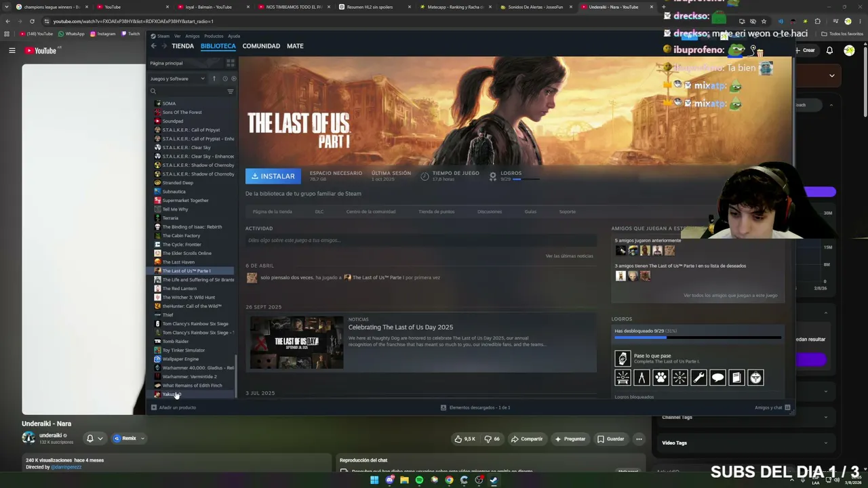Open the DLC link for the game
The height and width of the screenshot is (488, 868).
coord(319,211)
